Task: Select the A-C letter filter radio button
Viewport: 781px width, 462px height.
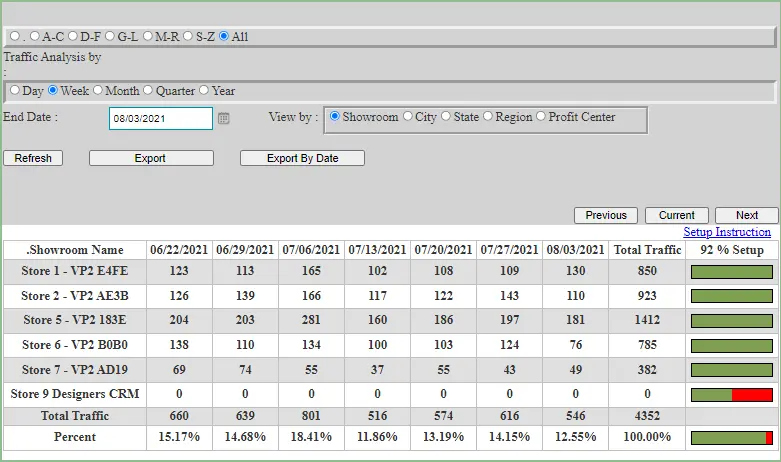Action: point(35,37)
